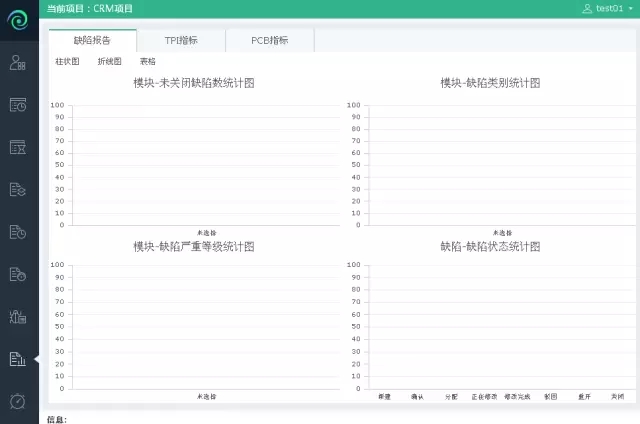The height and width of the screenshot is (424, 640).
Task: Open the user and organization management sidebar icon
Action: tap(18, 63)
